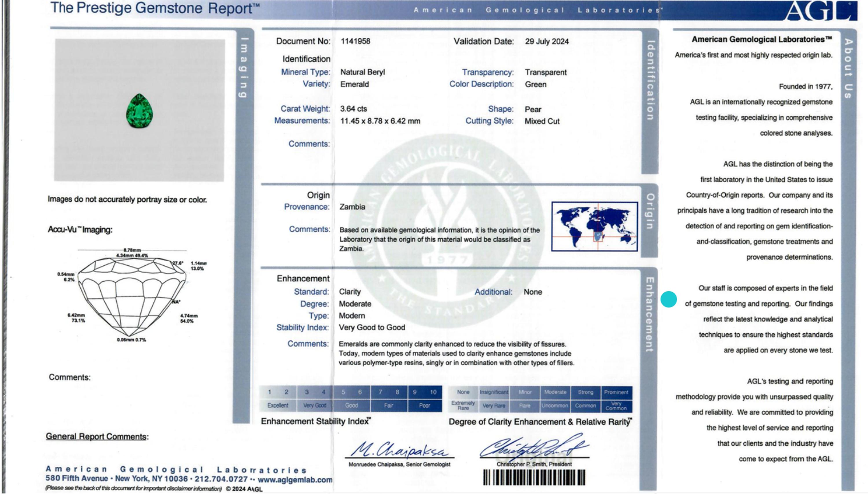868x494 pixels.
Task: Click the Minor cell in clarity scale
Action: point(525,392)
